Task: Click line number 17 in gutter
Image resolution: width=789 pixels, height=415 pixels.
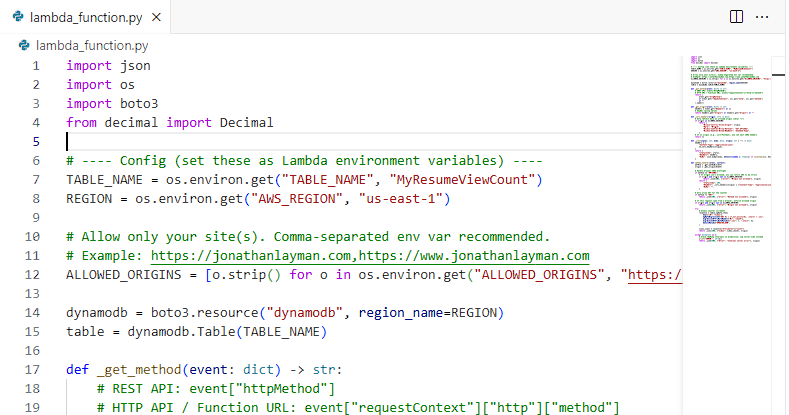Action: 32,370
